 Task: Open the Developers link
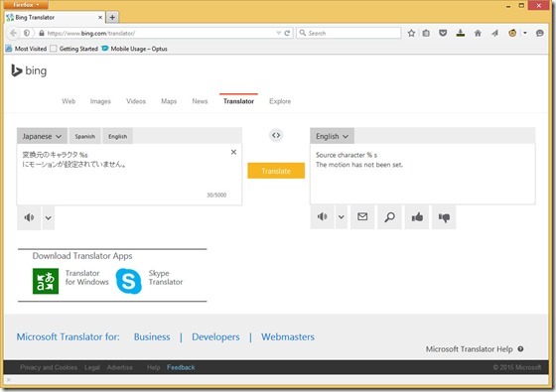coord(215,336)
